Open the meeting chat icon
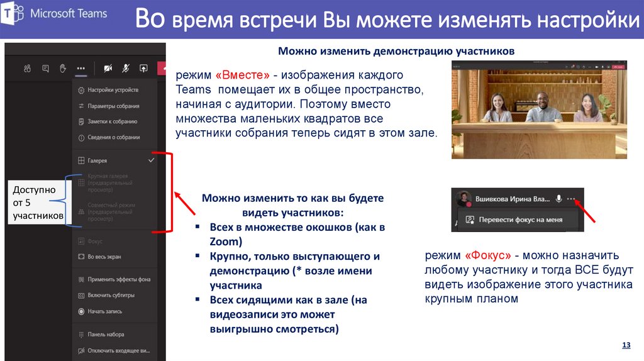This screenshot has width=644, height=361. 45,69
